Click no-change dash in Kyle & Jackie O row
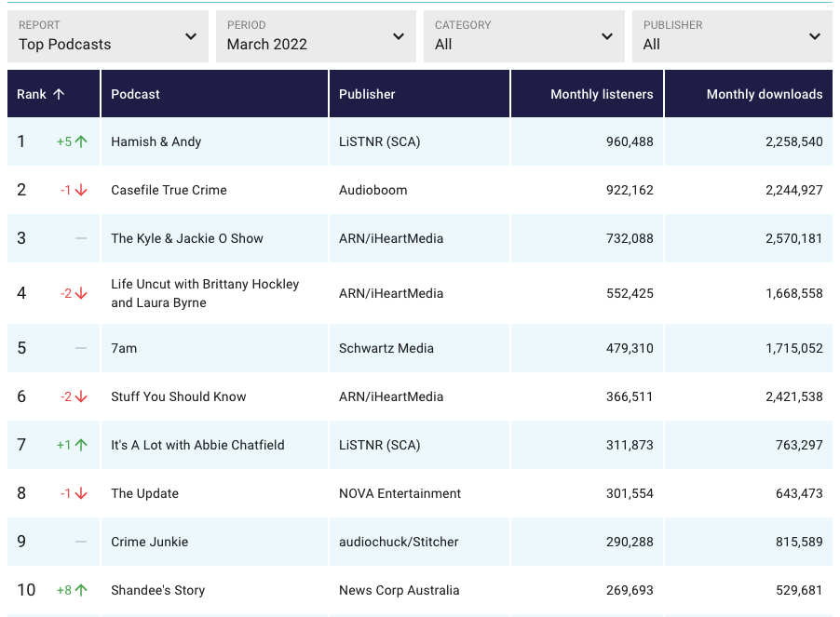The width and height of the screenshot is (840, 617). [81, 238]
